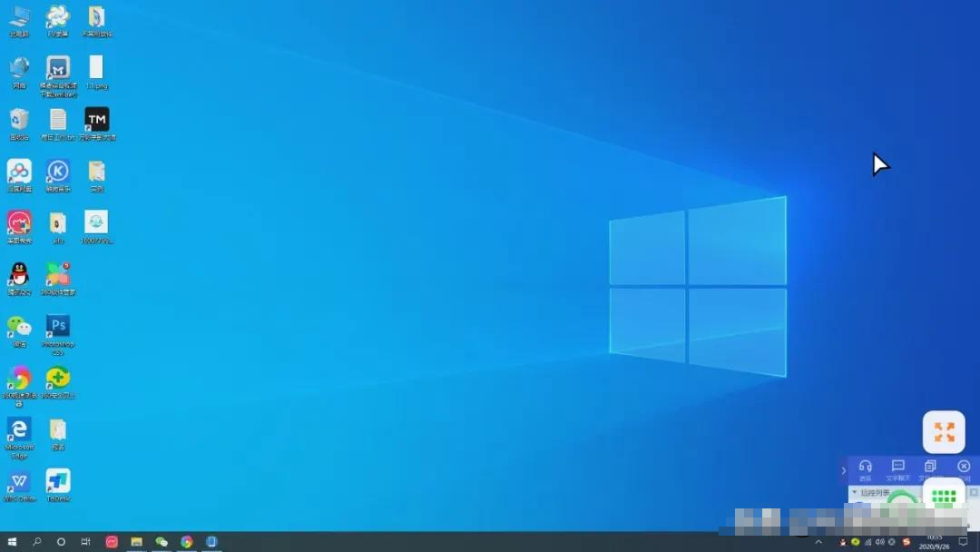Select the xfs folder icon
This screenshot has width=980, height=552.
pos(58,227)
